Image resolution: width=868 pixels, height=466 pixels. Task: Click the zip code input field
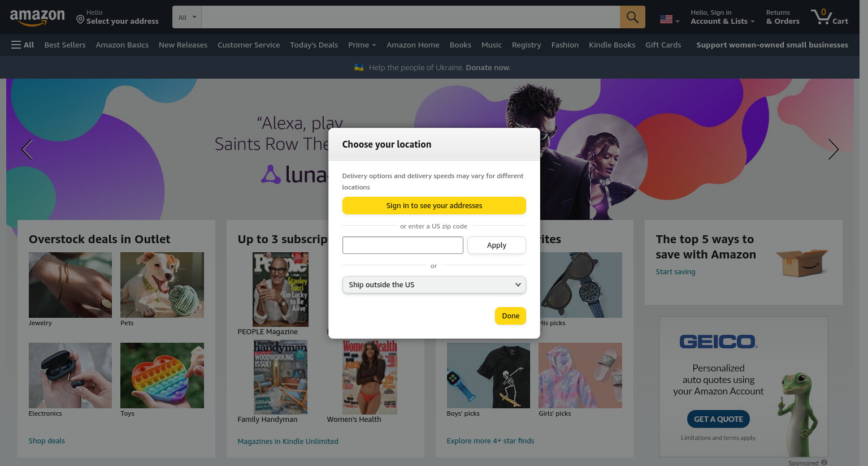[x=402, y=245]
